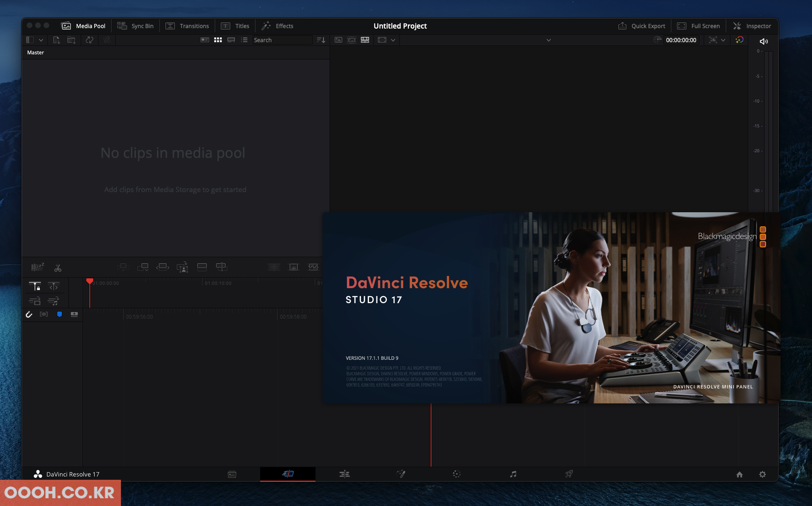Toggle the locked playhead timeline mode
Screen dimensions: 812x506
point(35,286)
